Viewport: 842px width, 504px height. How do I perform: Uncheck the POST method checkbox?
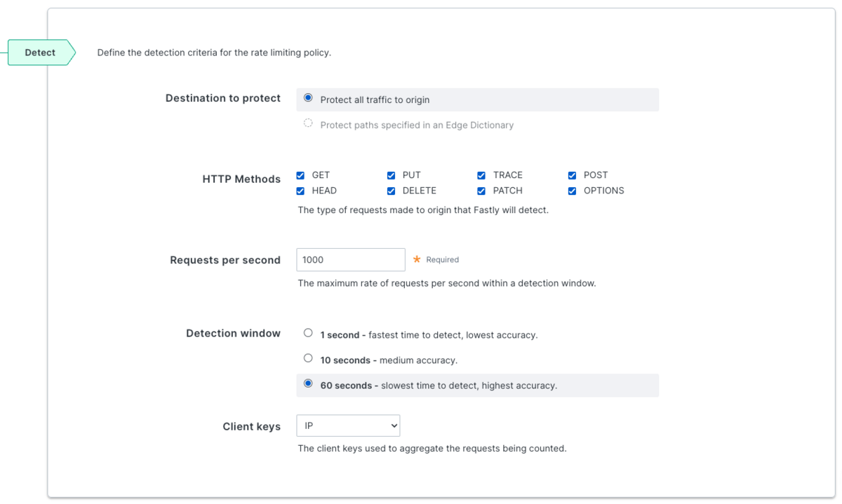tap(572, 175)
